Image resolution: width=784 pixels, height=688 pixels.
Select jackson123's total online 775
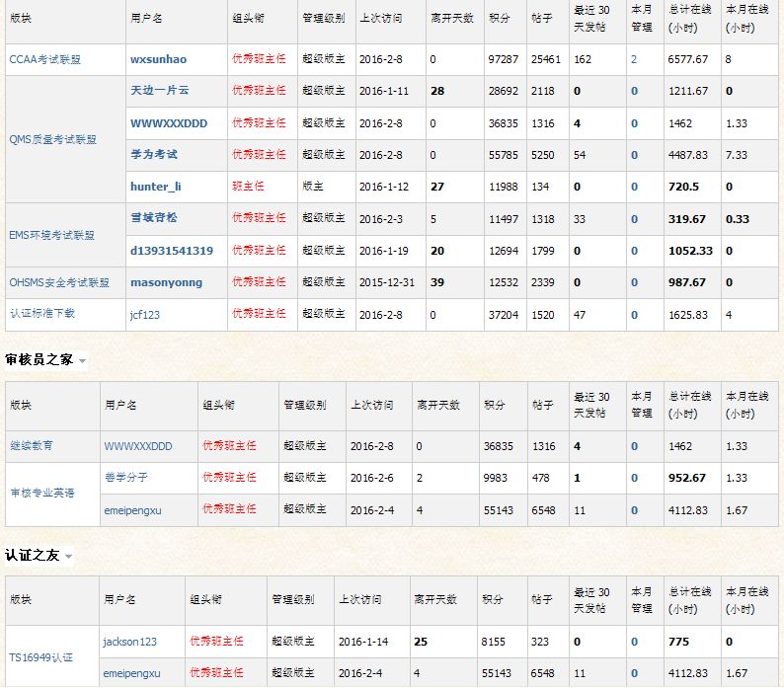678,642
